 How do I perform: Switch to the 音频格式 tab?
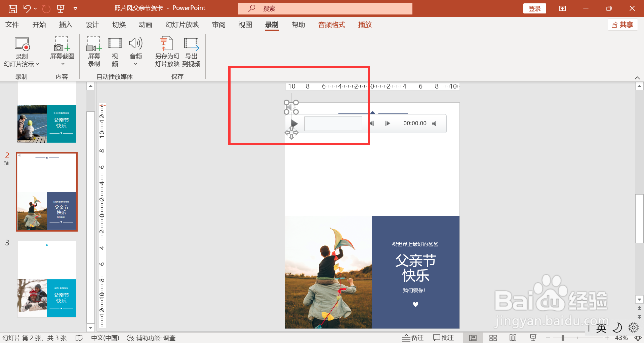coord(332,25)
